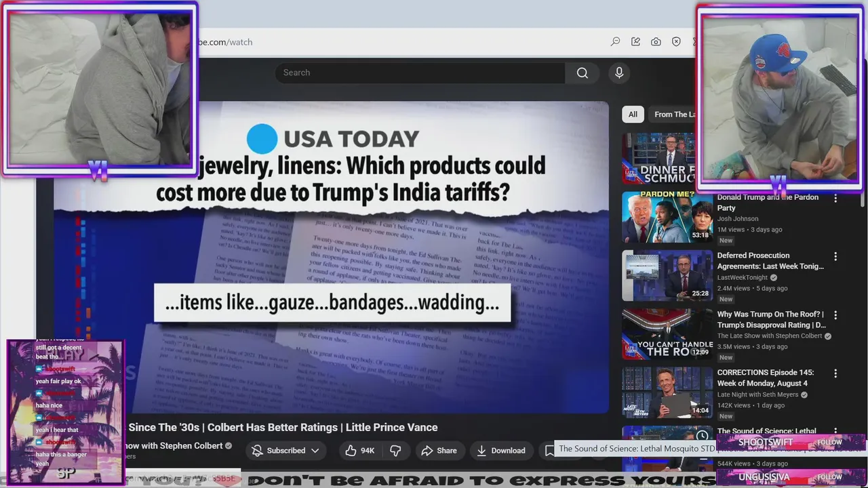Click the video title Colbert Has Better Ratings
The image size is (868, 488).
283,428
